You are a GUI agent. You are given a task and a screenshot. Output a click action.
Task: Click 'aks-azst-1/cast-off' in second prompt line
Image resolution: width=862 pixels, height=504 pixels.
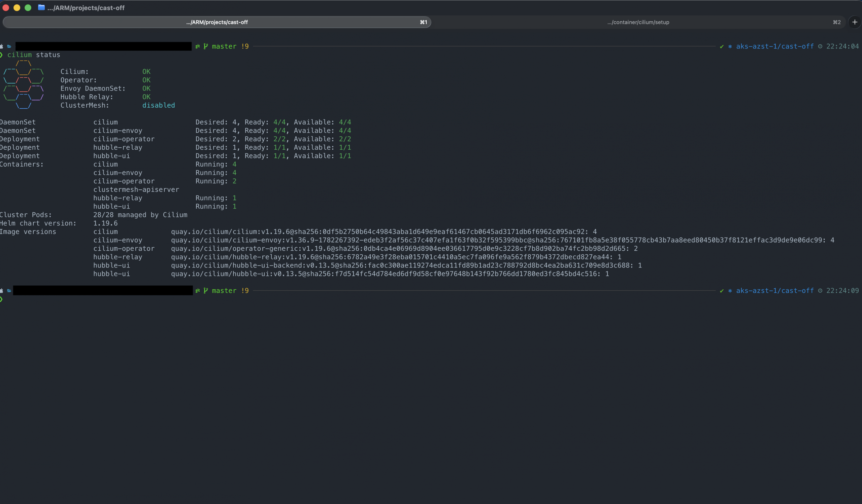(775, 291)
